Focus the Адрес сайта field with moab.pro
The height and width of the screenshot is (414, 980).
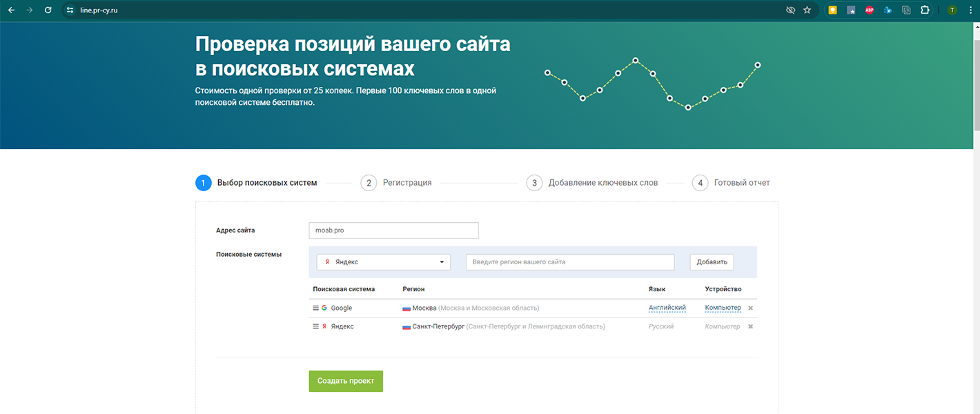coord(393,230)
